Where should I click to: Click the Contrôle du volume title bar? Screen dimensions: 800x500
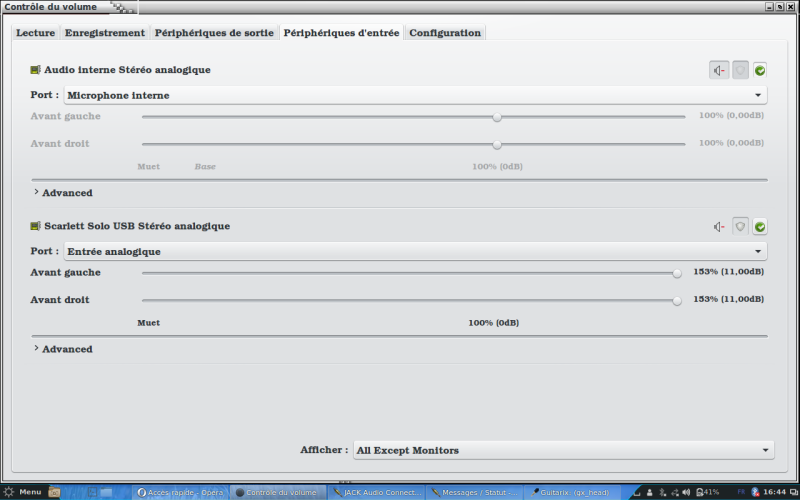[400, 7]
